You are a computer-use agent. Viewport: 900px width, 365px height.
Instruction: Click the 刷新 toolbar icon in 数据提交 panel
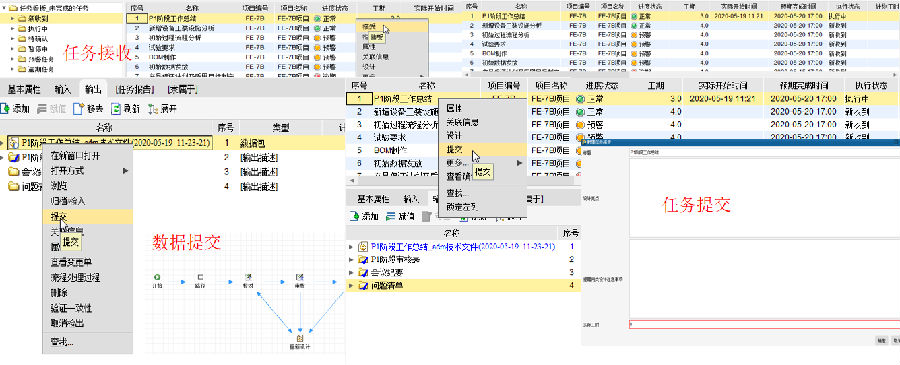tap(117, 108)
